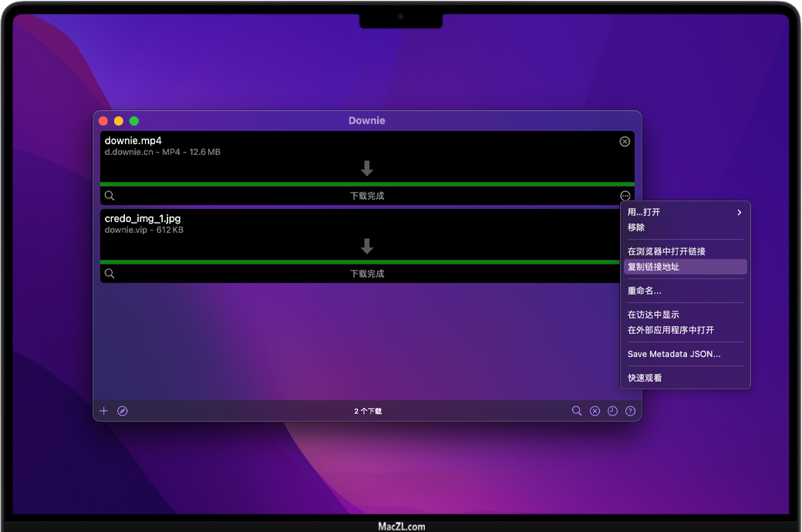
Task: Choose 重命名... from the context menu
Action: pos(645,291)
